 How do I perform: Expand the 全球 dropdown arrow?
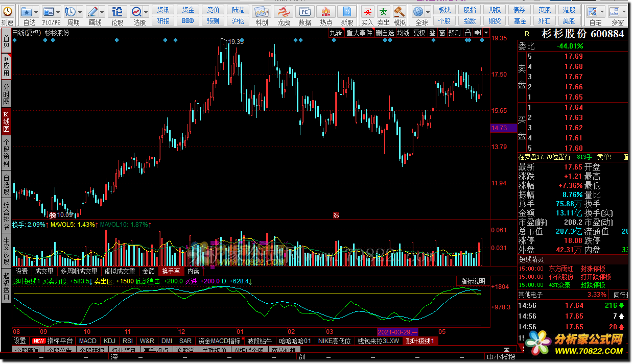coord(428,11)
